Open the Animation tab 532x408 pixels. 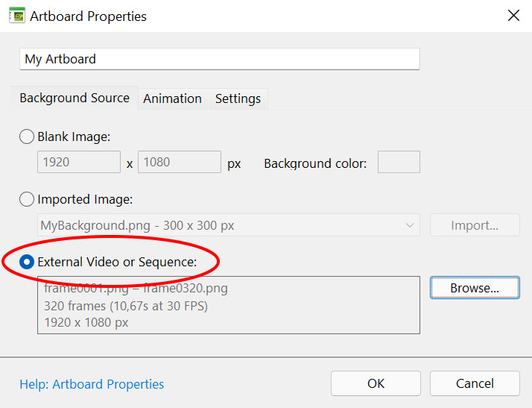[x=172, y=98]
